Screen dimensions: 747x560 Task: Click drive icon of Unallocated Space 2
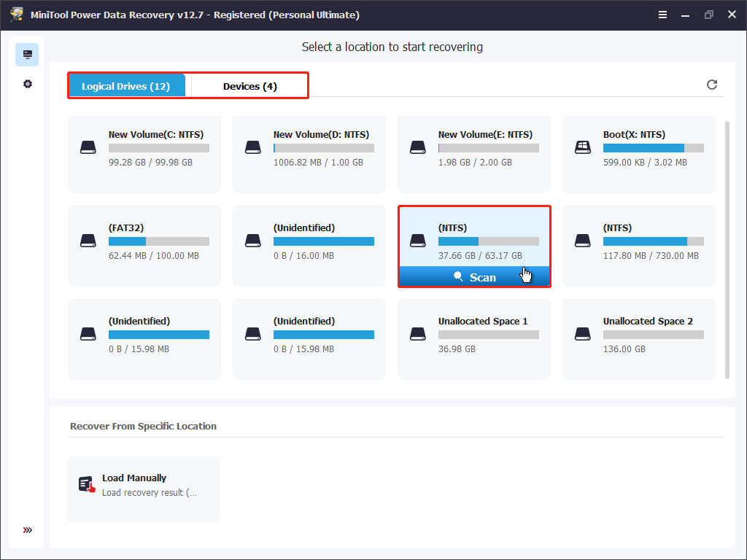pos(583,334)
